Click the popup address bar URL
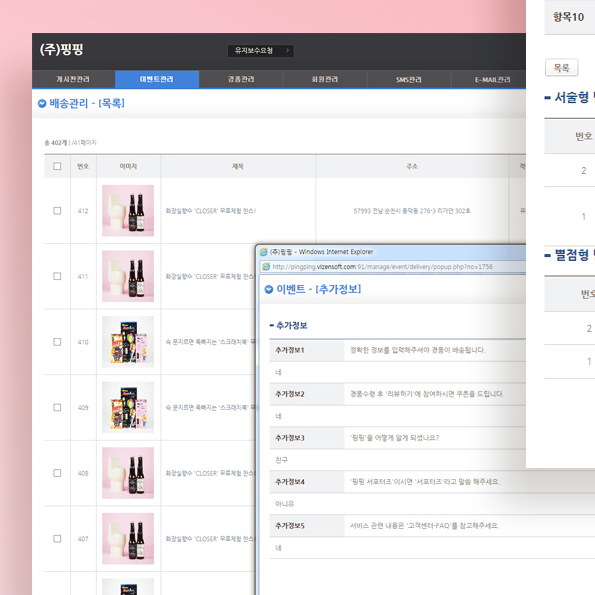 pos(382,267)
